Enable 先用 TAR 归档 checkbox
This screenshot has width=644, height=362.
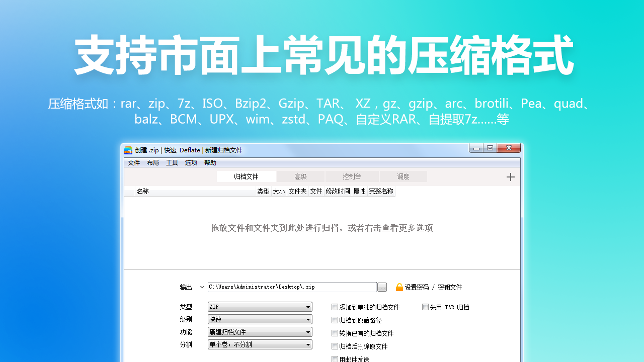tap(425, 307)
